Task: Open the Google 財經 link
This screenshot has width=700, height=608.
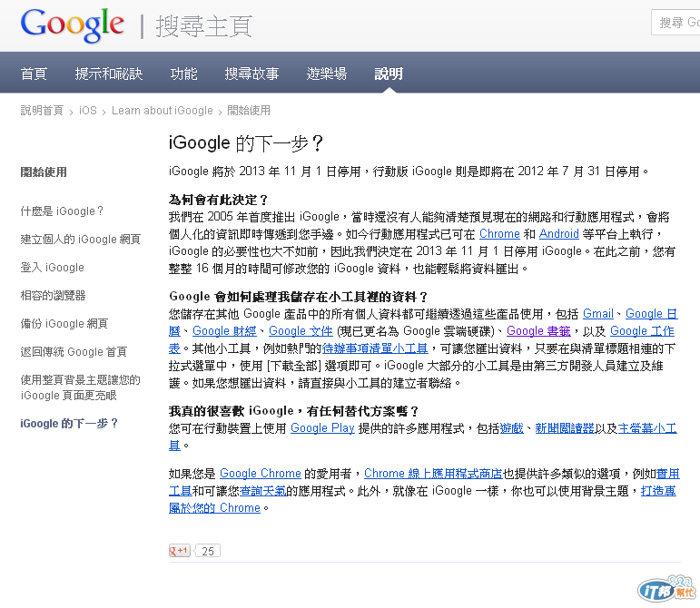Action: click(x=224, y=331)
